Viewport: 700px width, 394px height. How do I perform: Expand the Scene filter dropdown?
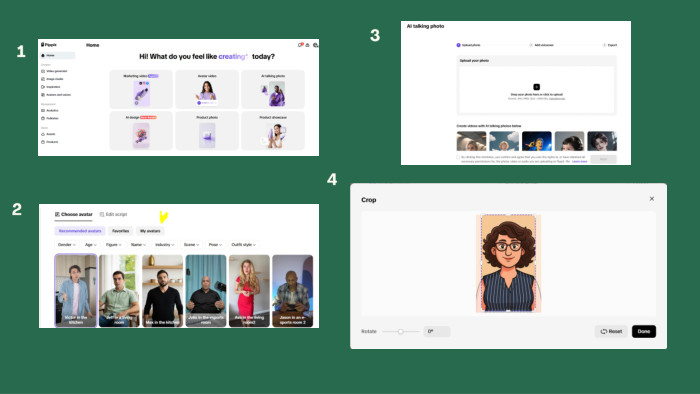click(191, 245)
